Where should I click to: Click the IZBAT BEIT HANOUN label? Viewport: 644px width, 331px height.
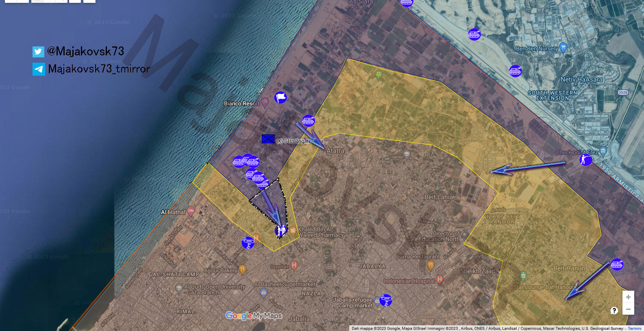(503, 219)
